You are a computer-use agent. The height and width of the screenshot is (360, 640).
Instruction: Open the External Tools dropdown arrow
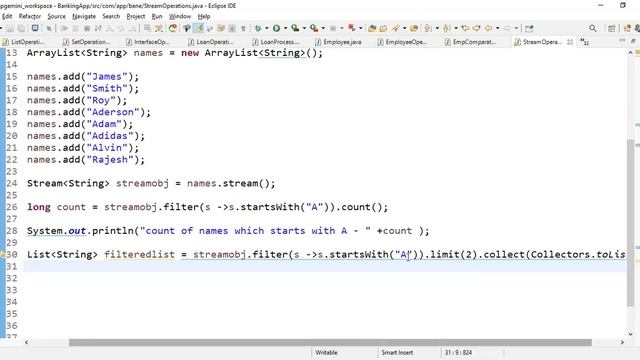point(323,28)
